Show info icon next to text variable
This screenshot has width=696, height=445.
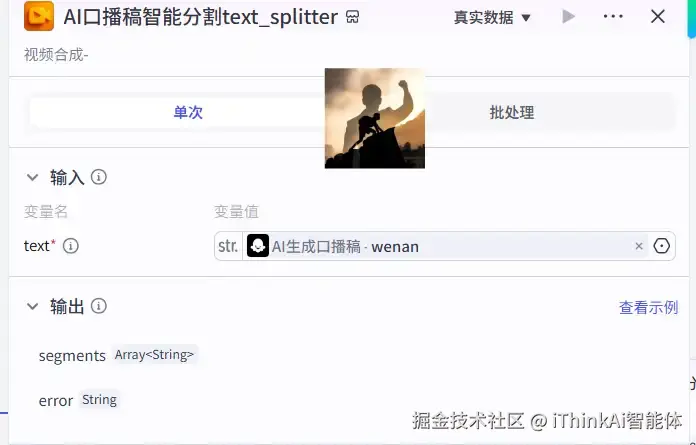pos(71,245)
